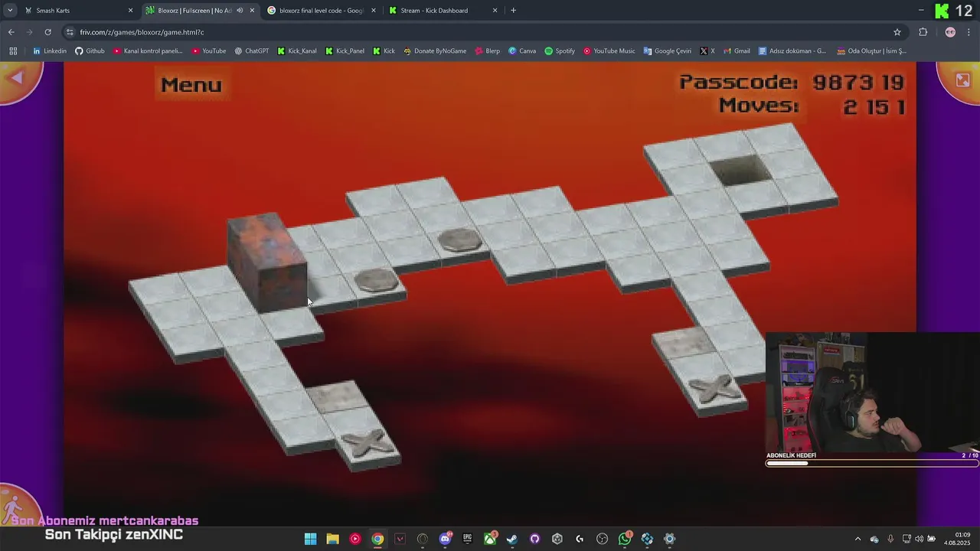Image resolution: width=980 pixels, height=551 pixels.
Task: Open the ChatGPT bookmark
Action: [x=252, y=51]
